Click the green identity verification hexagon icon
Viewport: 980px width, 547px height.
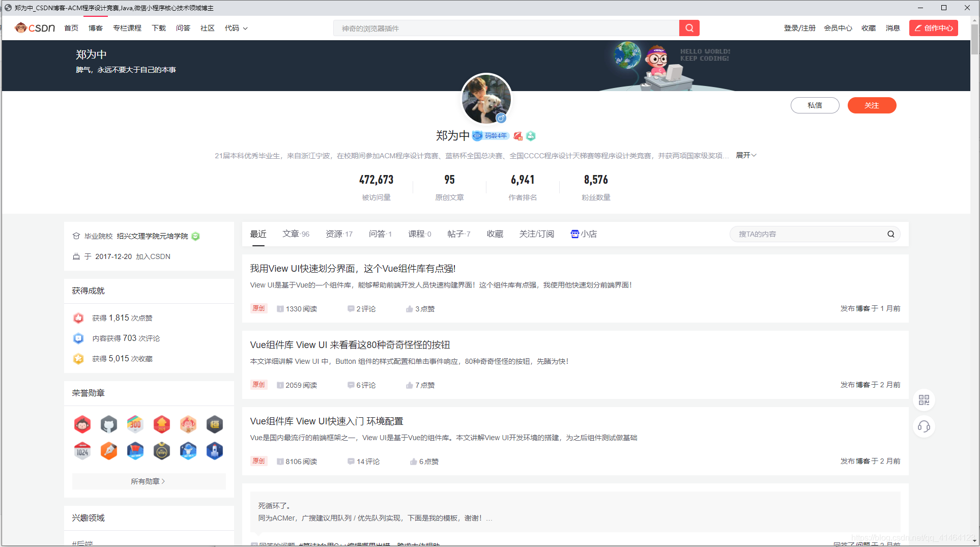tap(531, 136)
